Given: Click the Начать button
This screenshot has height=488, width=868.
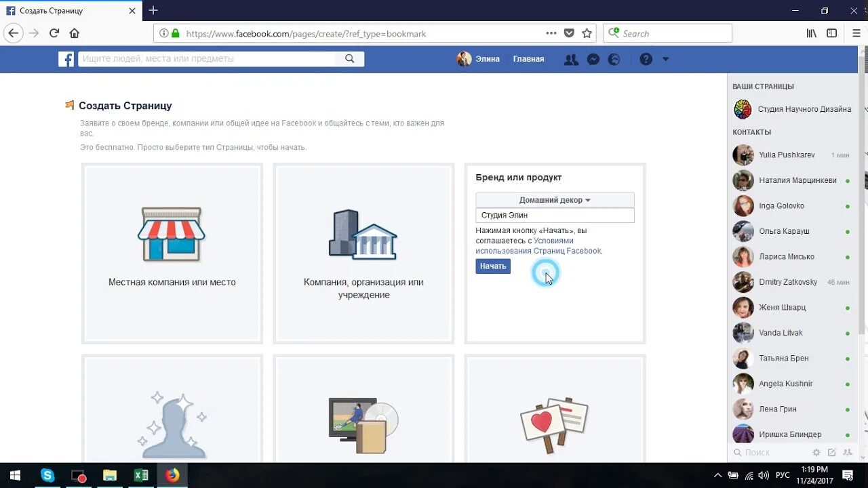Looking at the screenshot, I should coord(493,266).
